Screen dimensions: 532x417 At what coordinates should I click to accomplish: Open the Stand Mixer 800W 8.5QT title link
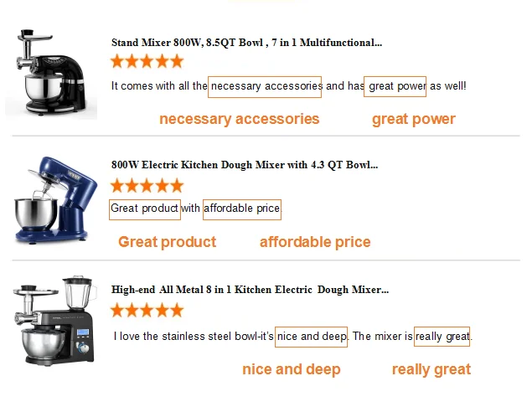point(246,42)
